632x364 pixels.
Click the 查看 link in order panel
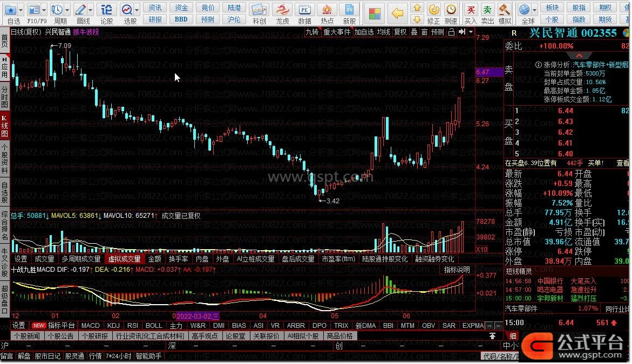[622, 163]
